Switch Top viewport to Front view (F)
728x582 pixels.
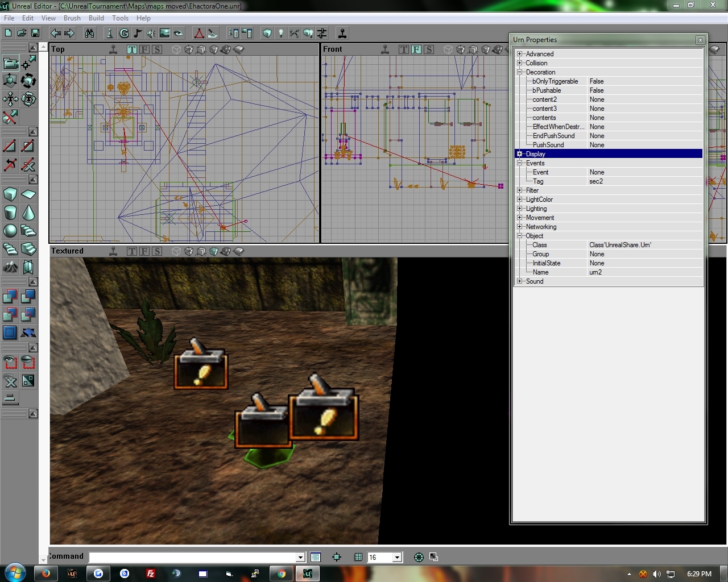pyautogui.click(x=144, y=49)
